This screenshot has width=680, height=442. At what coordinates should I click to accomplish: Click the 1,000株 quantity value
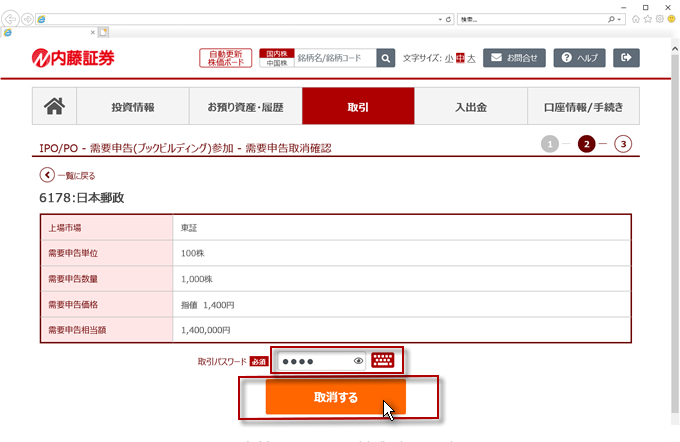click(x=196, y=279)
